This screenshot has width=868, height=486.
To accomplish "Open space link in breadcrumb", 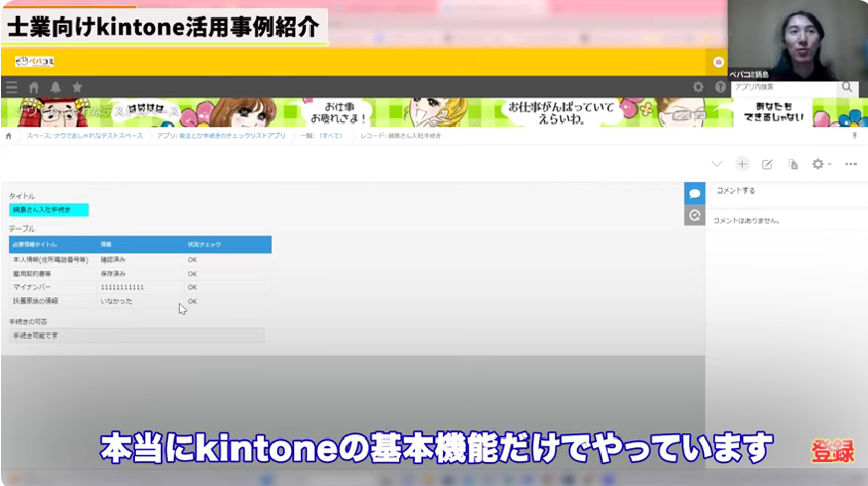I will [97, 136].
